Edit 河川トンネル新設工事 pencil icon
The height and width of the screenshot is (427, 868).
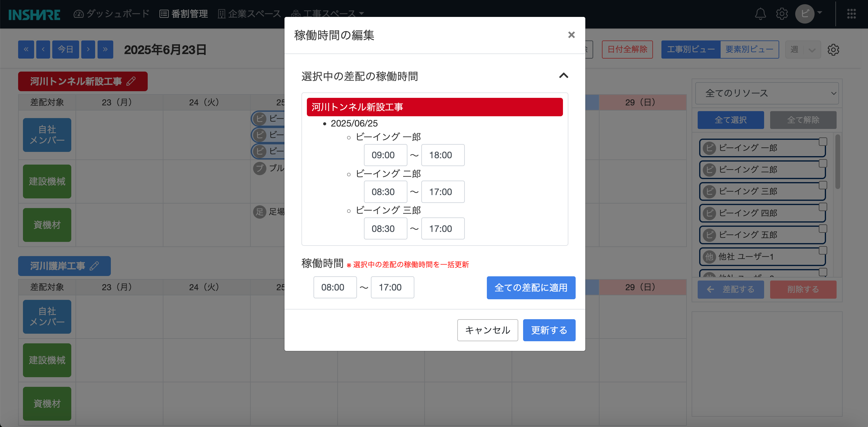(x=131, y=81)
